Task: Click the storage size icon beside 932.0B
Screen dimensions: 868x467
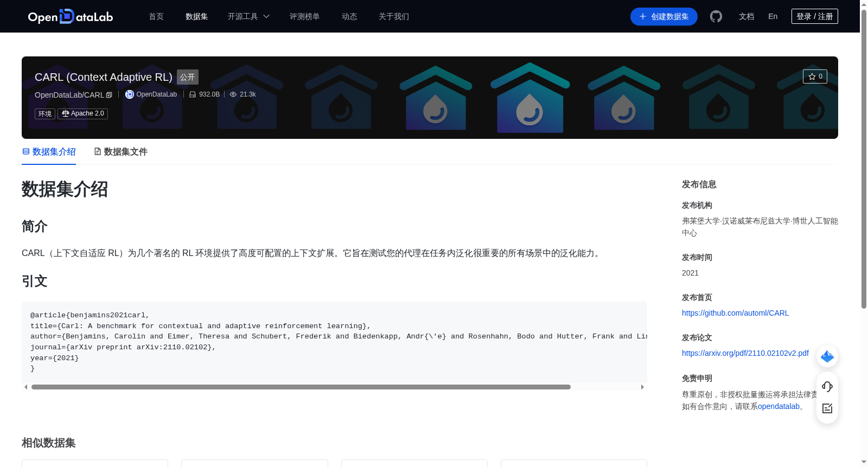Action: point(193,94)
